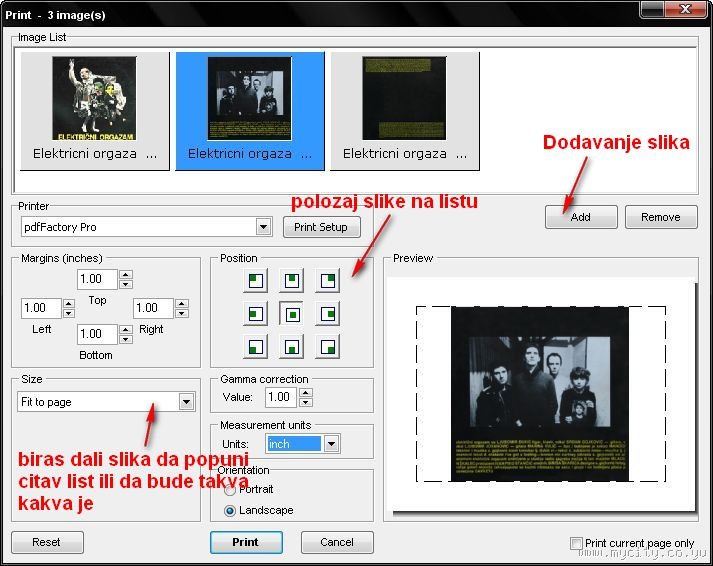Set image position to bottom-center
The width and height of the screenshot is (713, 566).
coord(291,347)
